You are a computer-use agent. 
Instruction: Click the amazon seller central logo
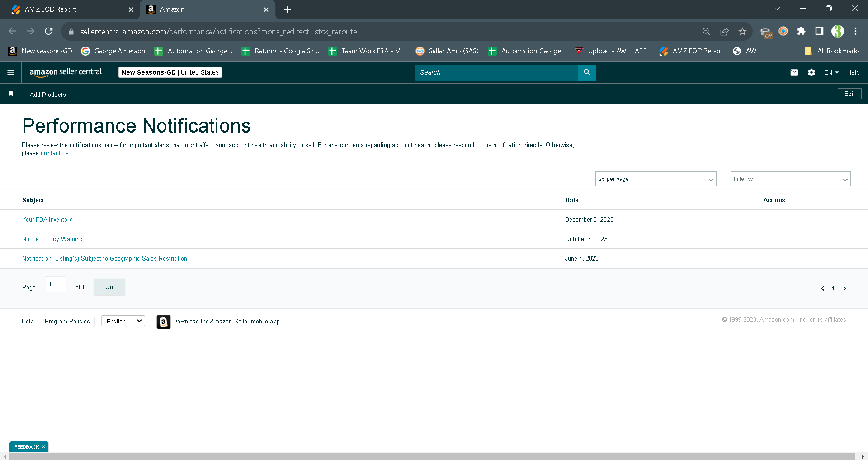(x=66, y=72)
